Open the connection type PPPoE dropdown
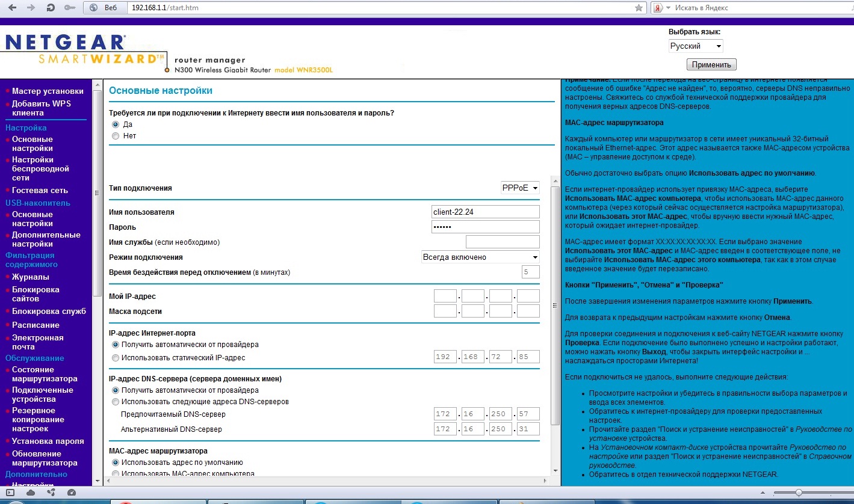 (x=520, y=188)
